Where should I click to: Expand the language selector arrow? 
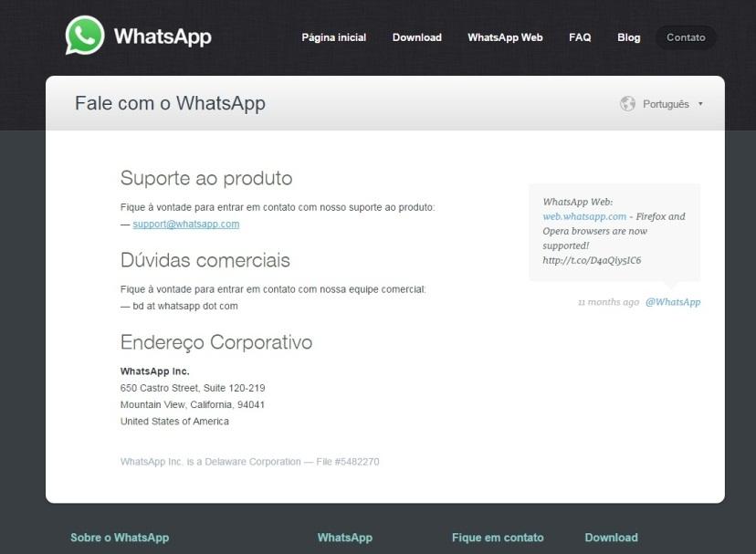[x=700, y=104]
